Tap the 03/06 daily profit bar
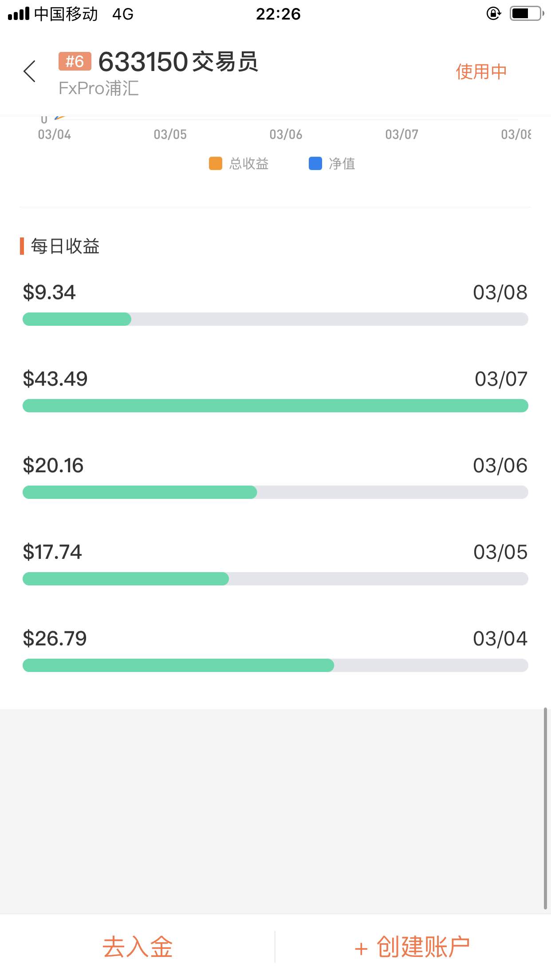 (x=275, y=492)
